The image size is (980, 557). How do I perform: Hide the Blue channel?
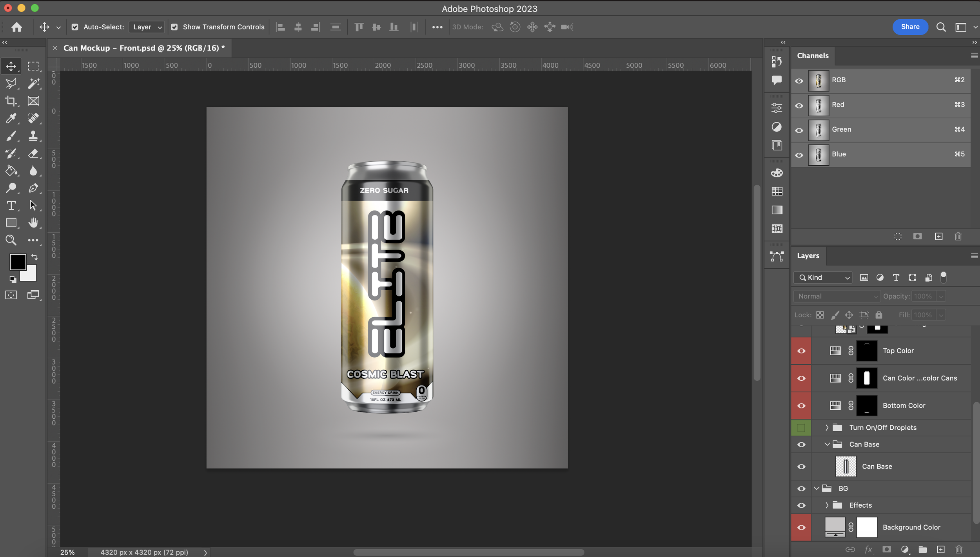tap(799, 155)
